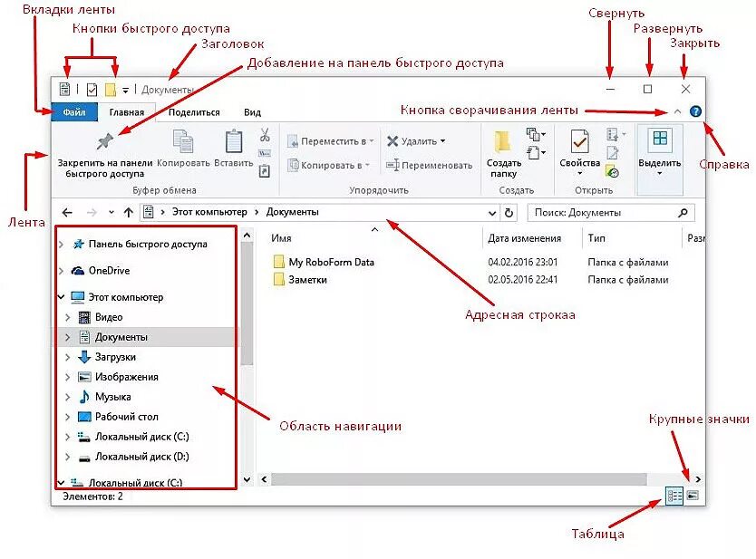This screenshot has width=756, height=559.
Task: Collapse Этот компьютер in the navigation tree
Action: (x=62, y=297)
